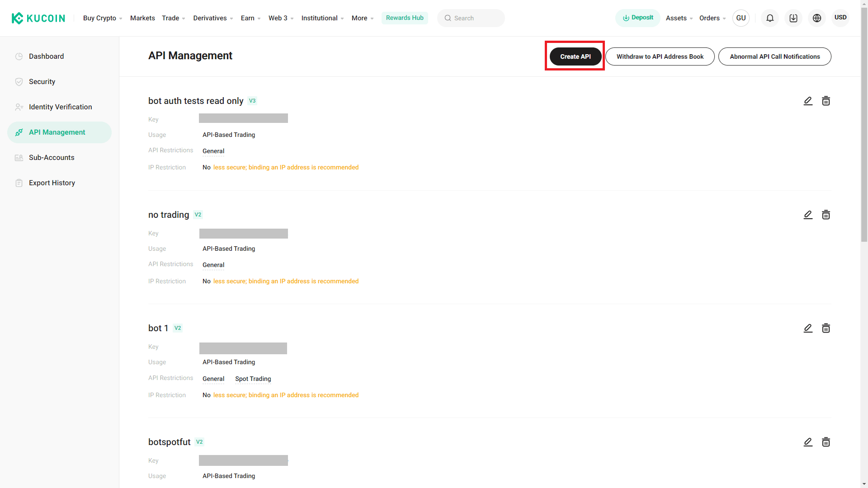Image resolution: width=868 pixels, height=488 pixels.
Task: Click the search magnifier icon
Action: click(x=448, y=18)
